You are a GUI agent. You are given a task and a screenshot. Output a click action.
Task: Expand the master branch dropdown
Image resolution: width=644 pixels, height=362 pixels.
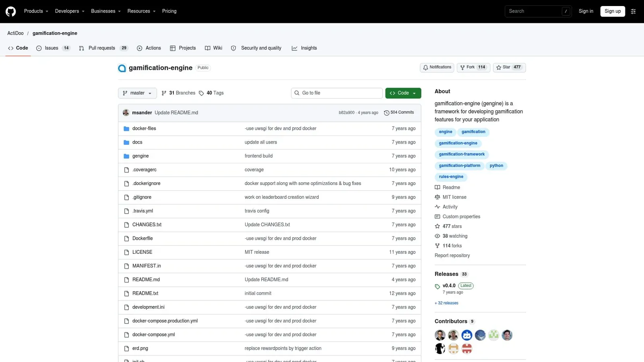coord(137,93)
